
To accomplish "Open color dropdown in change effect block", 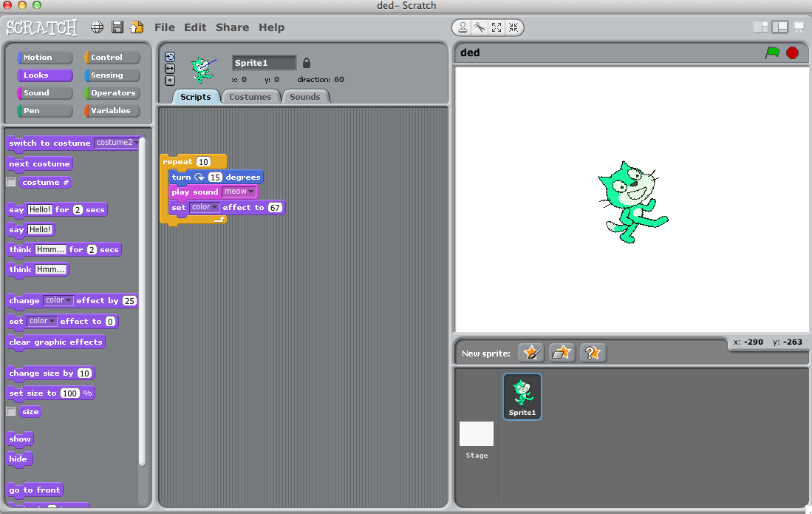I will click(58, 300).
